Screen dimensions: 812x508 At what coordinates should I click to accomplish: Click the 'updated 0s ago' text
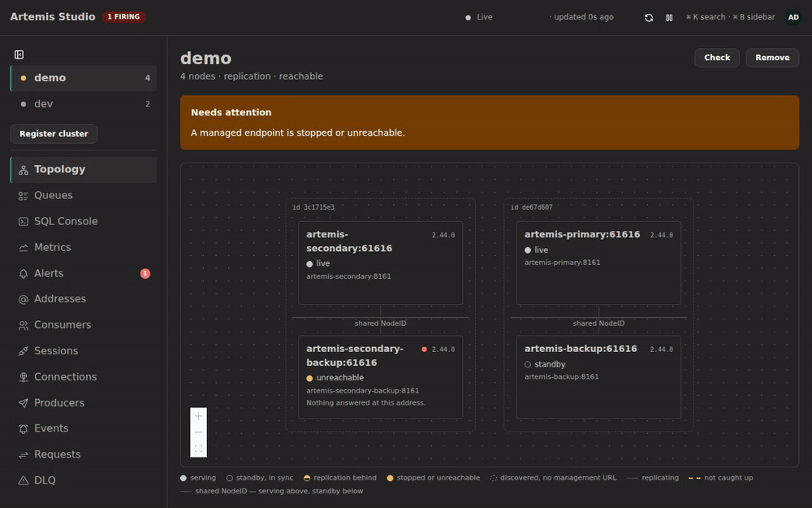click(x=584, y=17)
